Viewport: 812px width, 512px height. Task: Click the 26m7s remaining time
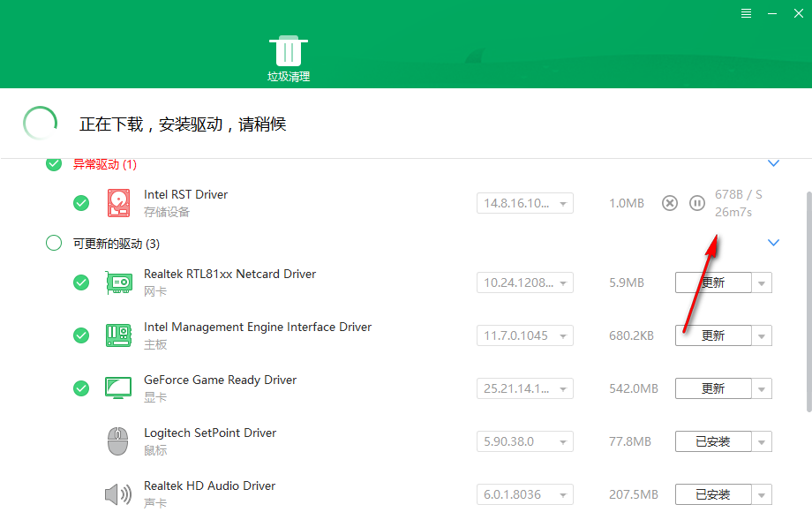pos(733,212)
